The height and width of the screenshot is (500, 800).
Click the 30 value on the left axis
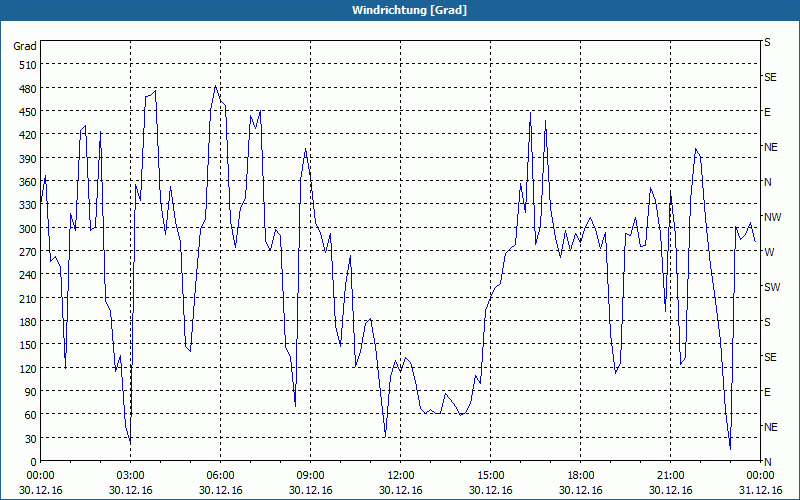[x=31, y=439]
